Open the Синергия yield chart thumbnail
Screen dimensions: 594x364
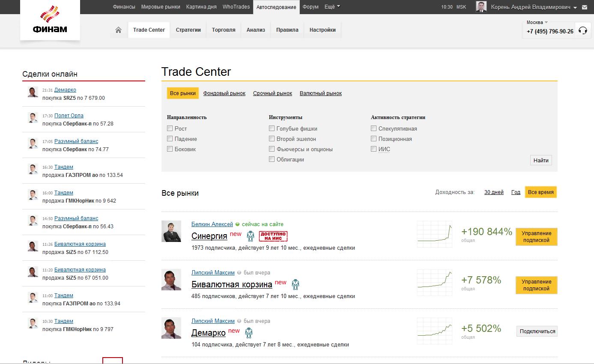click(x=435, y=234)
